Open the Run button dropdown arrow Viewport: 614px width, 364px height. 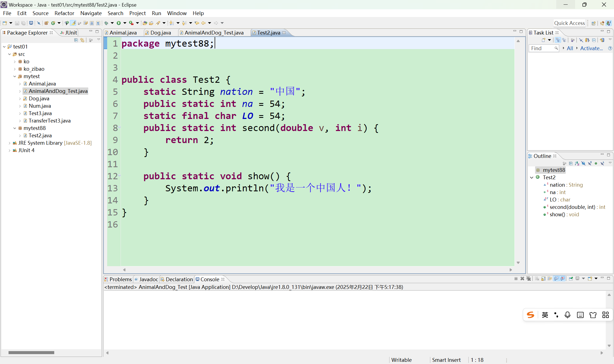125,23
